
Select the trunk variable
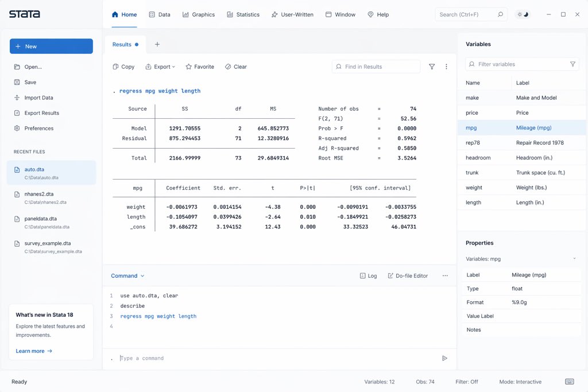click(522, 173)
